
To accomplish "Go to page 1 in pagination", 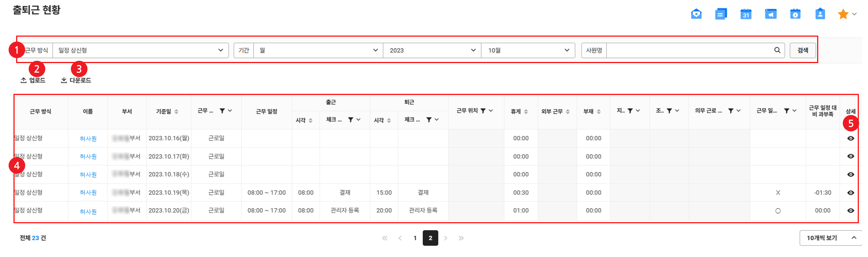I will (x=415, y=238).
